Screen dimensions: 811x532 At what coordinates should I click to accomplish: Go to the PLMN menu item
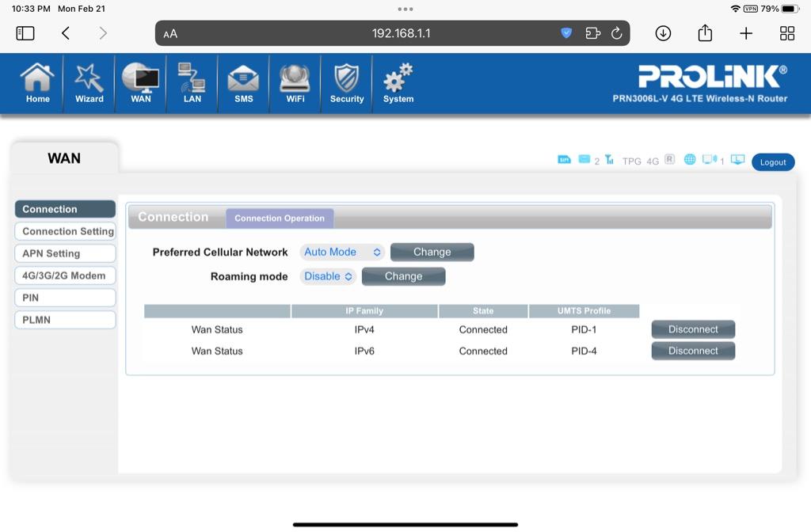click(65, 320)
